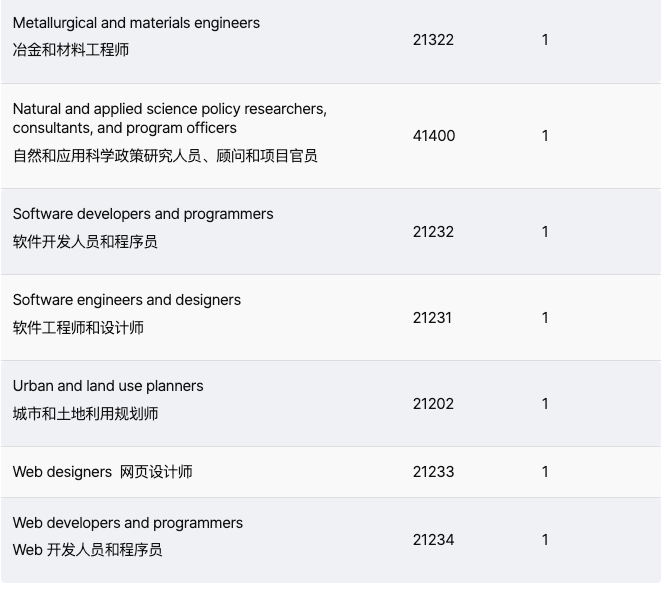Select code 21202
The width and height of the screenshot is (665, 590).
tap(433, 404)
